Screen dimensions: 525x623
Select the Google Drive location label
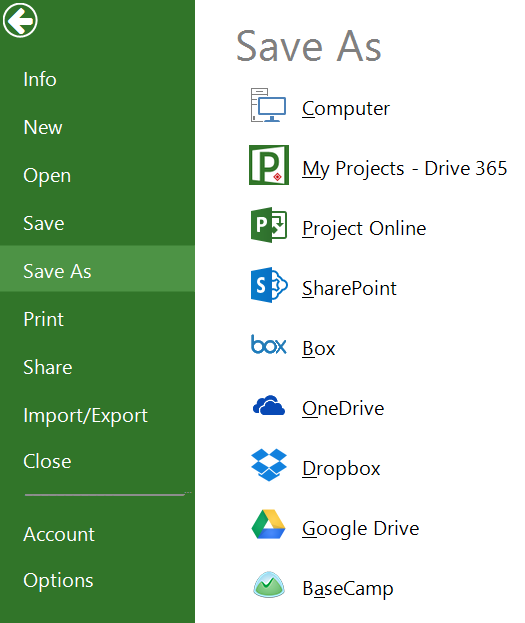tap(360, 529)
